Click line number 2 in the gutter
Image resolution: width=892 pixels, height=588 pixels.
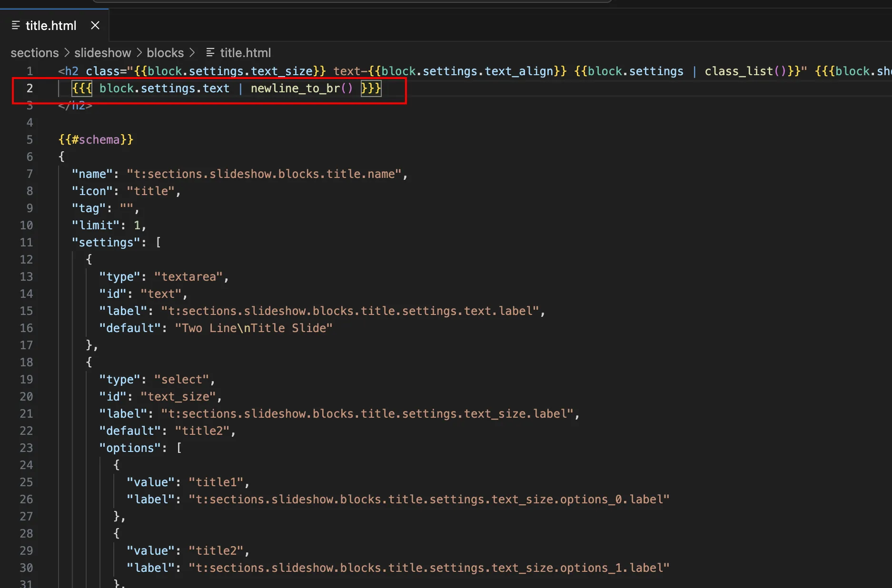click(x=30, y=88)
